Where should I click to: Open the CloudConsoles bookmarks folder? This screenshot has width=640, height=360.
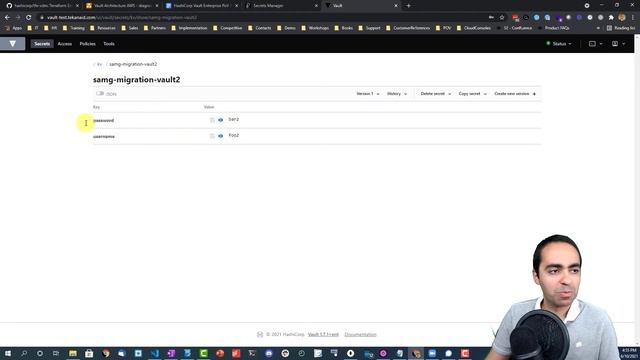(x=473, y=28)
